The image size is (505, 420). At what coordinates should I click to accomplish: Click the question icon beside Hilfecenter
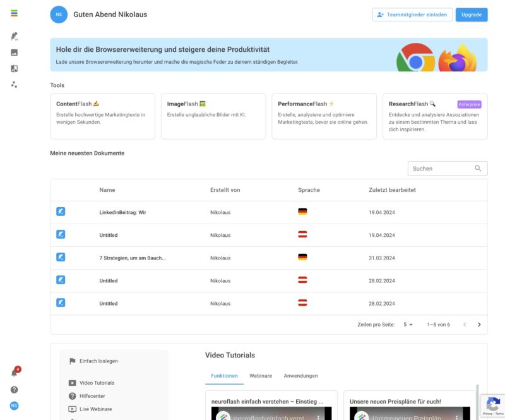[72, 396]
